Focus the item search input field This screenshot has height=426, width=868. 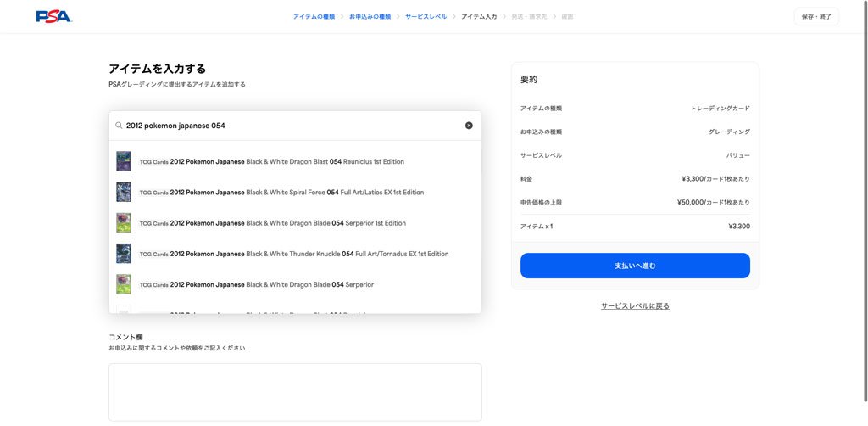(x=293, y=126)
